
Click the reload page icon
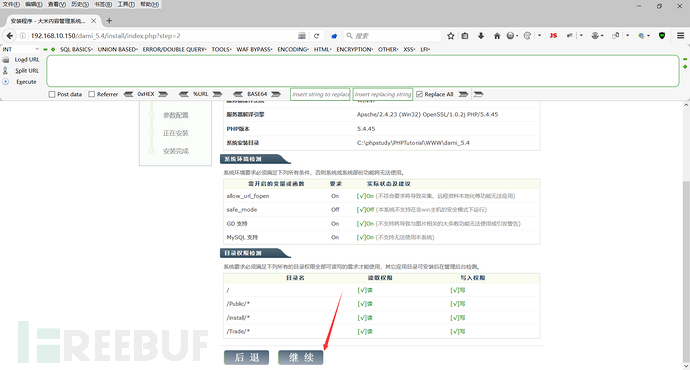coord(316,36)
